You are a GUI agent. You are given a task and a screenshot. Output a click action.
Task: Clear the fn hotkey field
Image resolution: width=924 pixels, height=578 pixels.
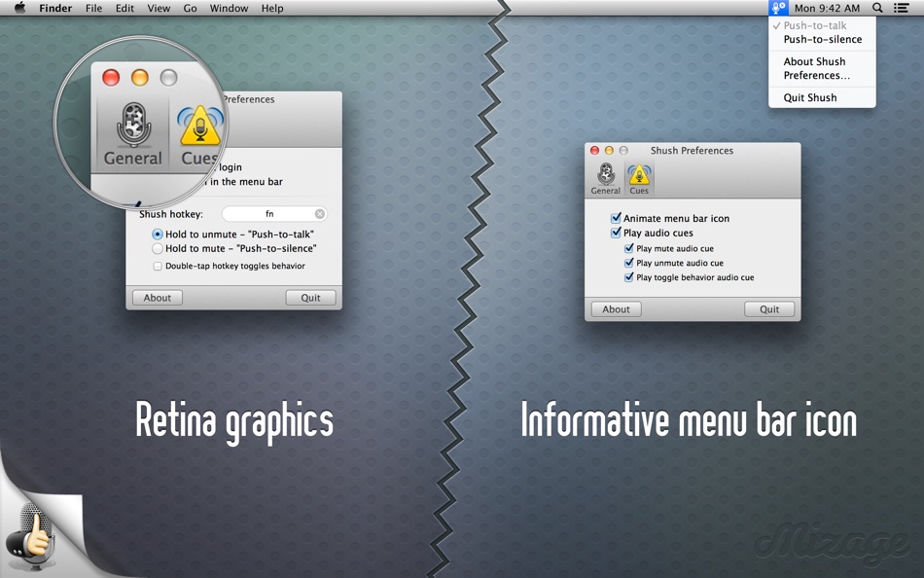click(x=319, y=214)
